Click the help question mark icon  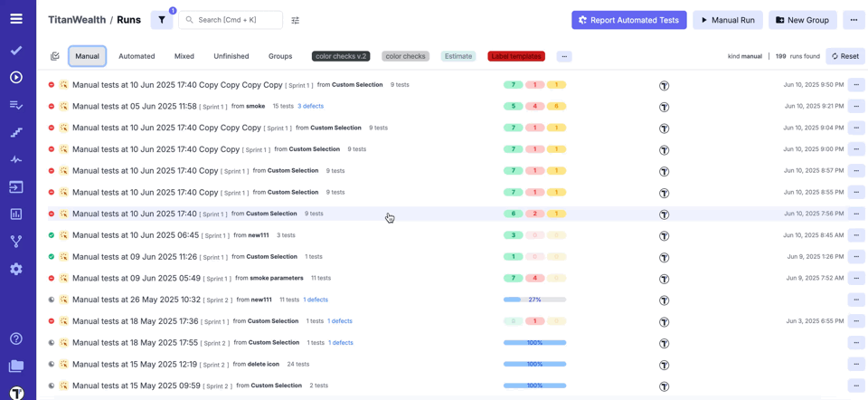[16, 338]
